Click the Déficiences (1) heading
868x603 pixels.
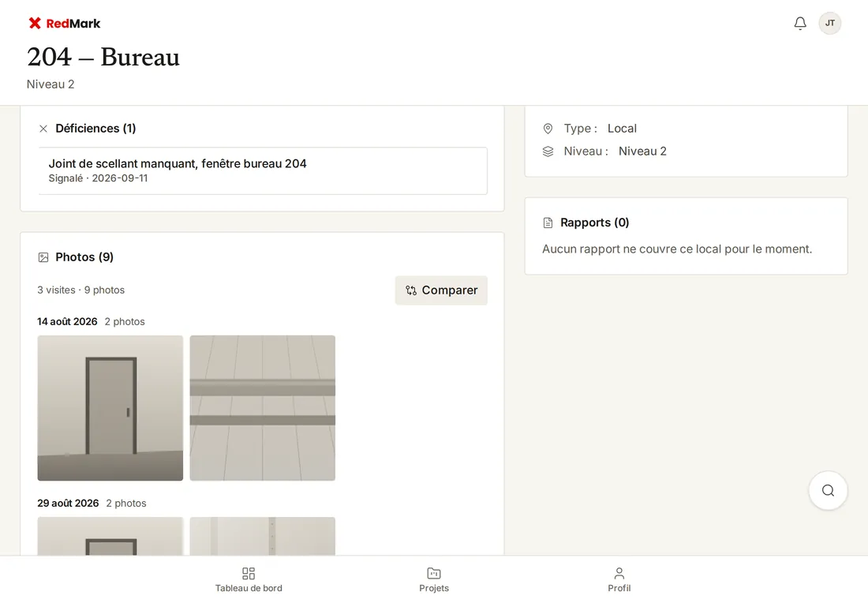click(x=95, y=129)
